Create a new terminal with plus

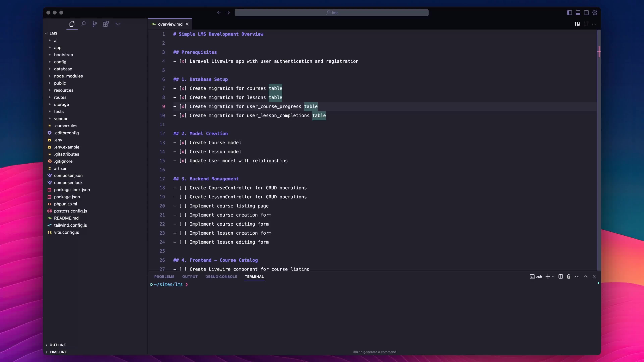pyautogui.click(x=548, y=277)
